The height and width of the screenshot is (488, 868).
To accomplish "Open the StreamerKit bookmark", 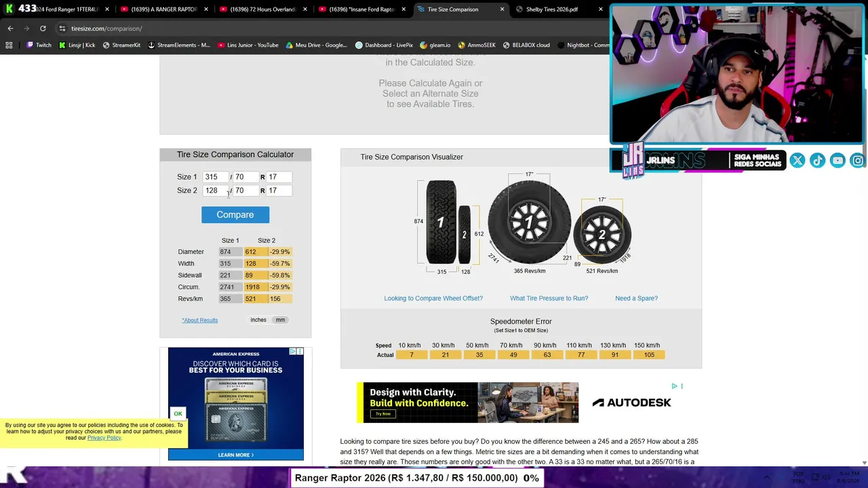I will coord(121,45).
